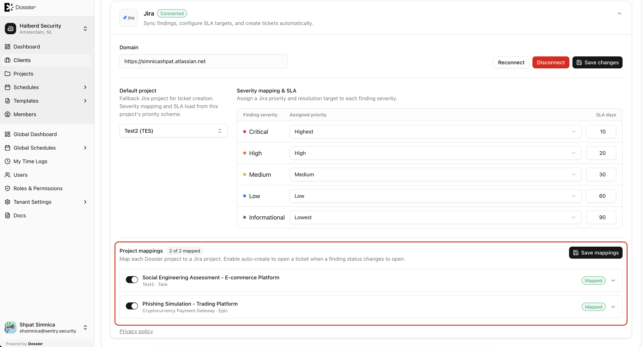Open the High severity priority dropdown
The image size is (644, 347).
[x=435, y=153]
